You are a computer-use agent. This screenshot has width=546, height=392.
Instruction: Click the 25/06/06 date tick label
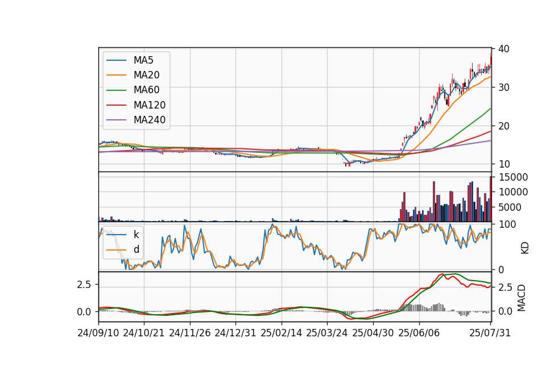[419, 333]
